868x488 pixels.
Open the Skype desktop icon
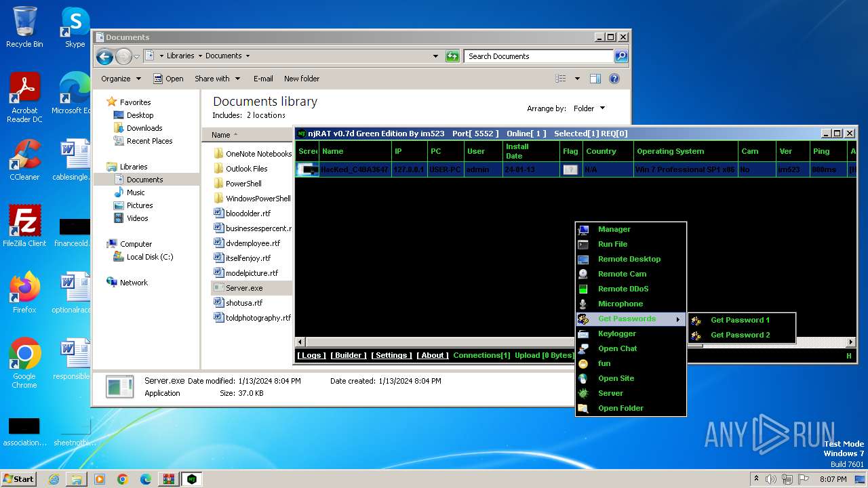pos(75,27)
